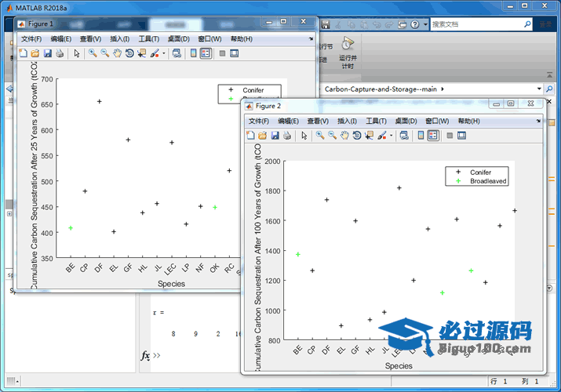This screenshot has width=561, height=392.
Task: Open current folder address dropdown arrow
Action: pos(539,89)
